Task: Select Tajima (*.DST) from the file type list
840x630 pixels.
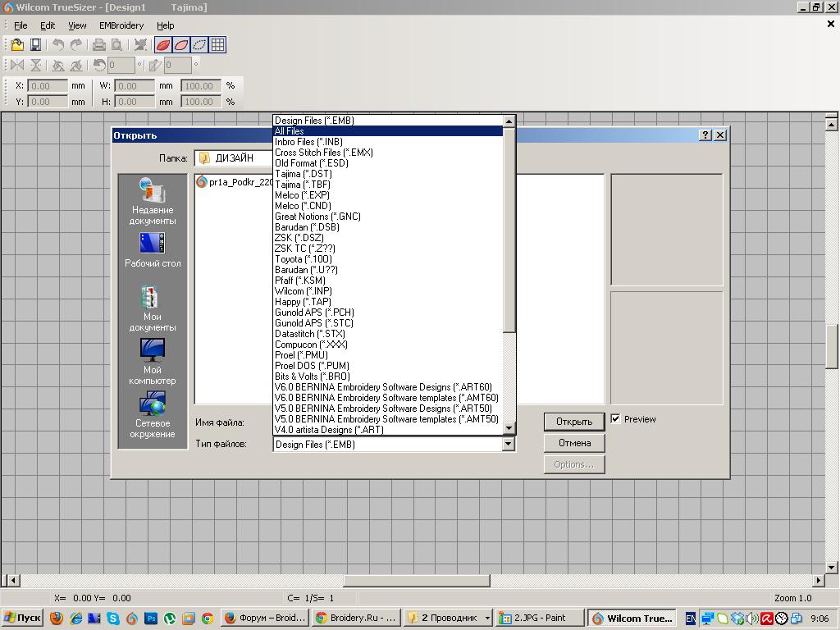Action: tap(304, 174)
